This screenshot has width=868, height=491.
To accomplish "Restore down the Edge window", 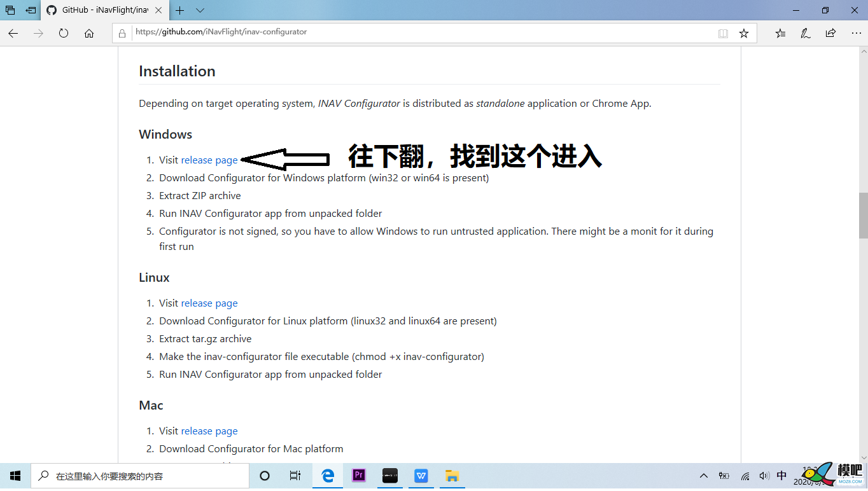I will (x=825, y=10).
